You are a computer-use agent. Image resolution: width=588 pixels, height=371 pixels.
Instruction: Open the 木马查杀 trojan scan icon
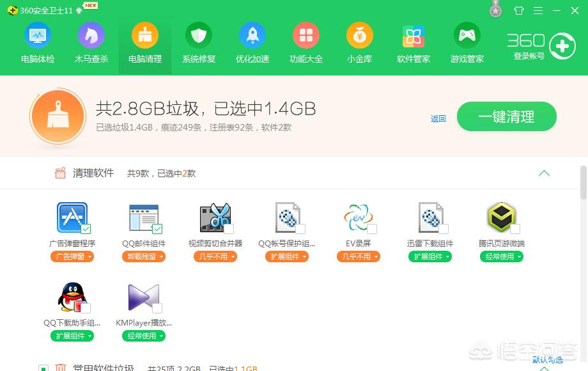tap(91, 36)
